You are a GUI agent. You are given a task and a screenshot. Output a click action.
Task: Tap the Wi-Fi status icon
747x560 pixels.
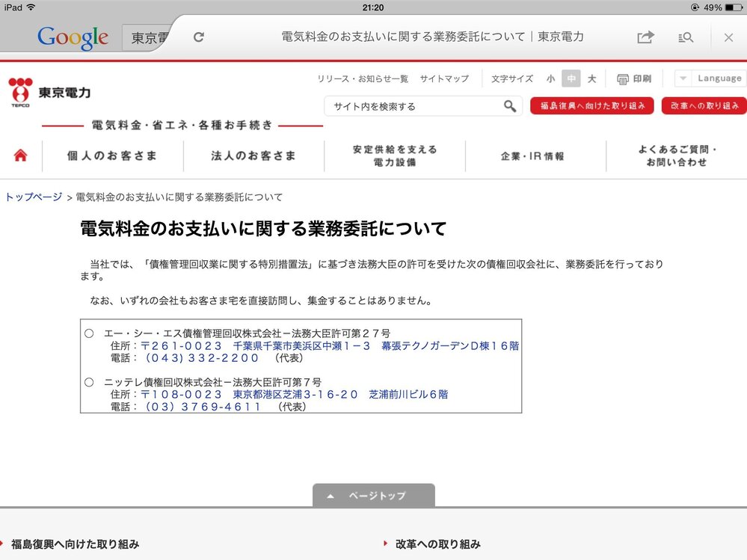point(31,7)
